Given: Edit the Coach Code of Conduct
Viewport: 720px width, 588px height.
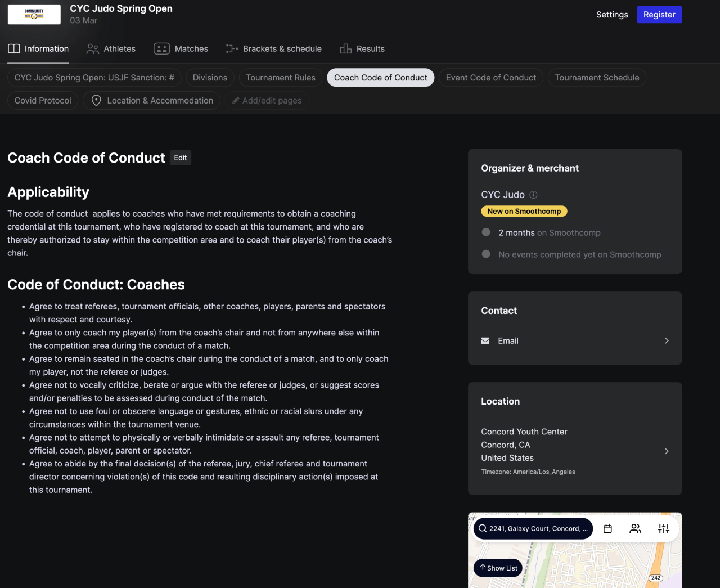Looking at the screenshot, I should click(181, 158).
